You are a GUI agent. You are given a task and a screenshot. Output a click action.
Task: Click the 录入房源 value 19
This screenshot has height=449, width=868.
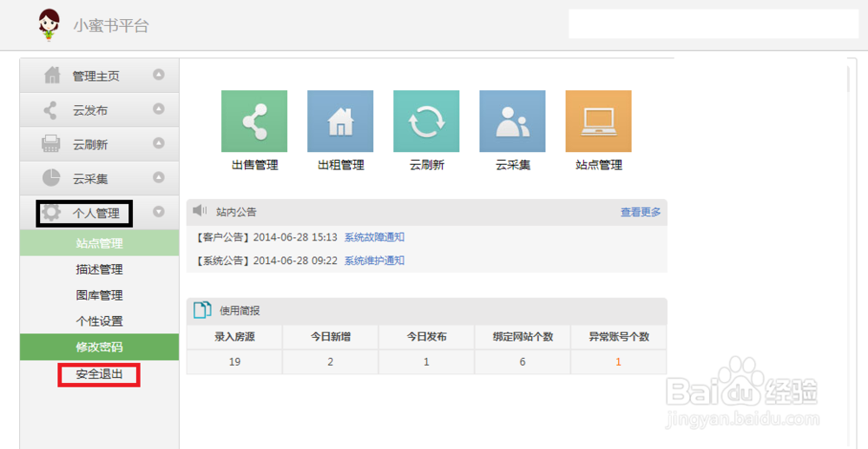pos(234,361)
